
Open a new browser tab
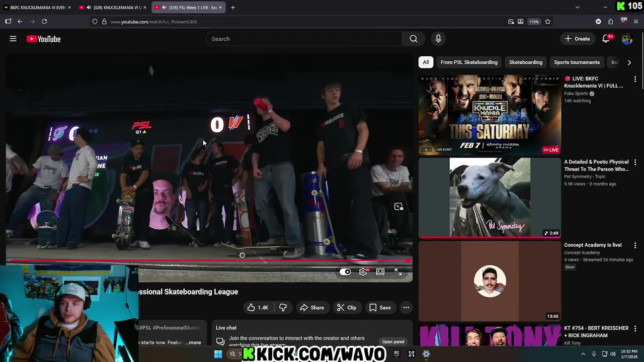tap(232, 8)
